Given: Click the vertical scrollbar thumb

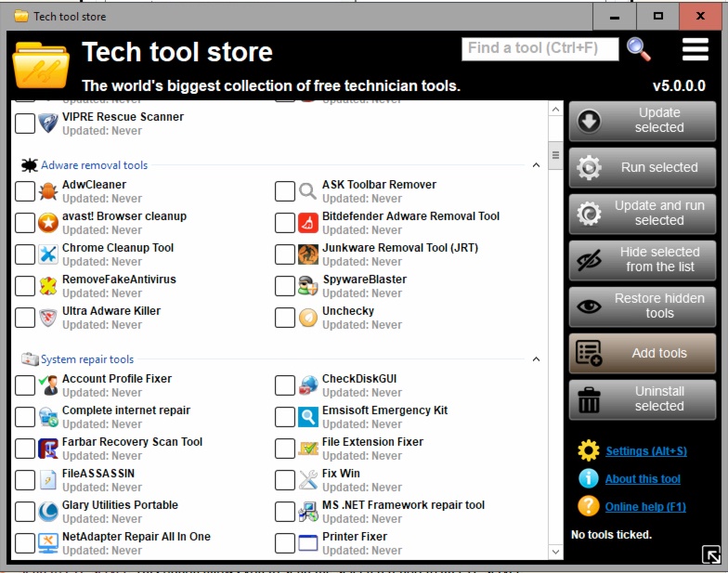Looking at the screenshot, I should pyautogui.click(x=555, y=155).
